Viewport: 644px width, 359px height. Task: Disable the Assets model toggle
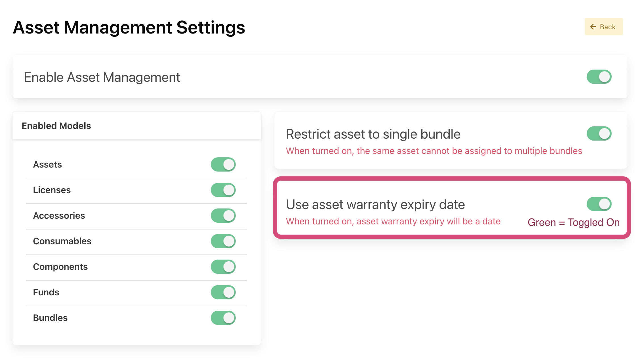223,164
